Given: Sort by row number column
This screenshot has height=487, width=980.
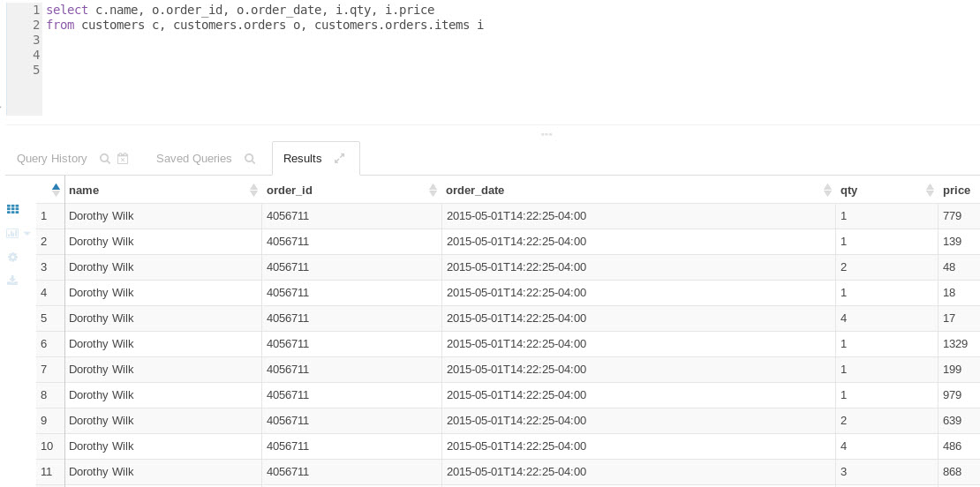Looking at the screenshot, I should (56, 190).
